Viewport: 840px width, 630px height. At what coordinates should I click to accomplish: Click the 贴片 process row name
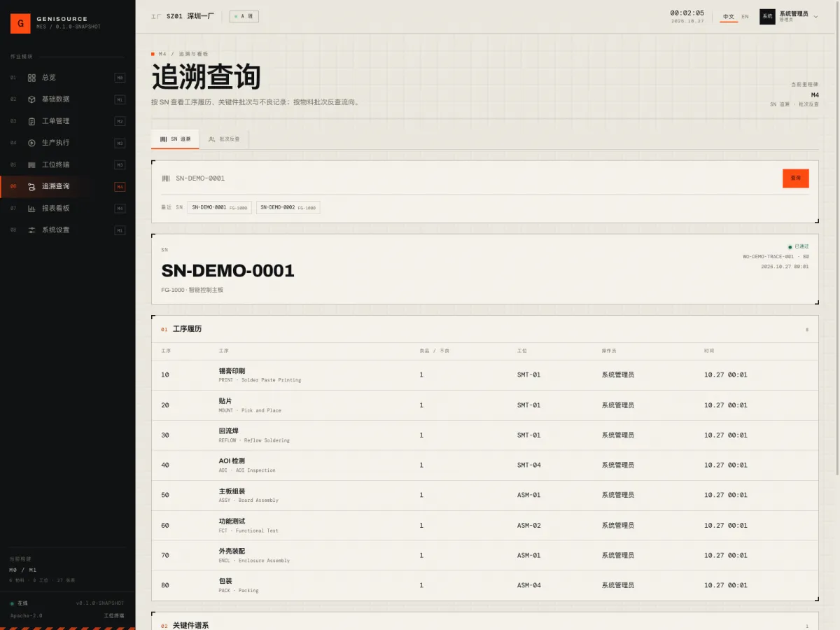pos(225,401)
